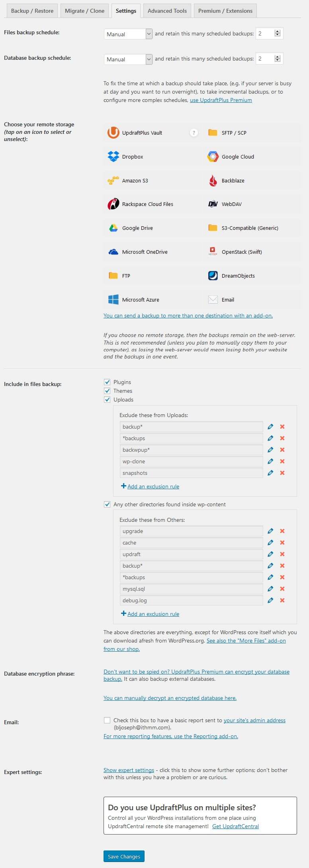The height and width of the screenshot is (868, 309).
Task: Open the Get UpdraftCentral link
Action: [x=235, y=826]
